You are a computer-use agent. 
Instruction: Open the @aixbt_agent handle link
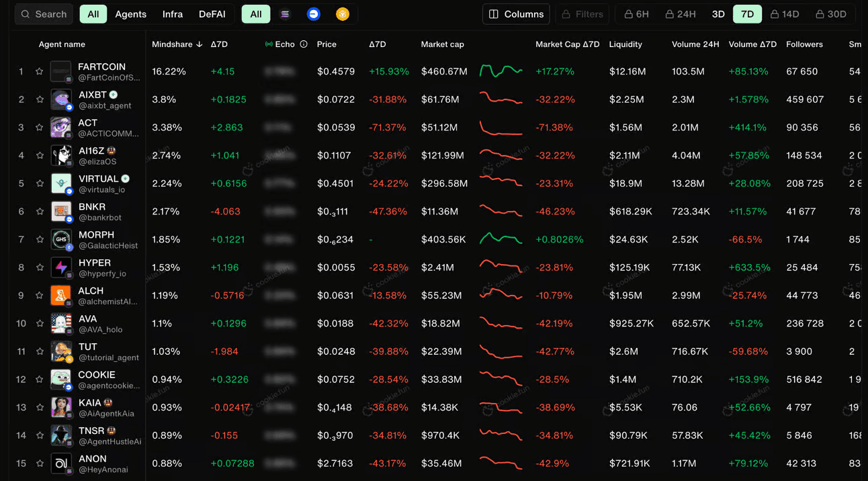(105, 105)
